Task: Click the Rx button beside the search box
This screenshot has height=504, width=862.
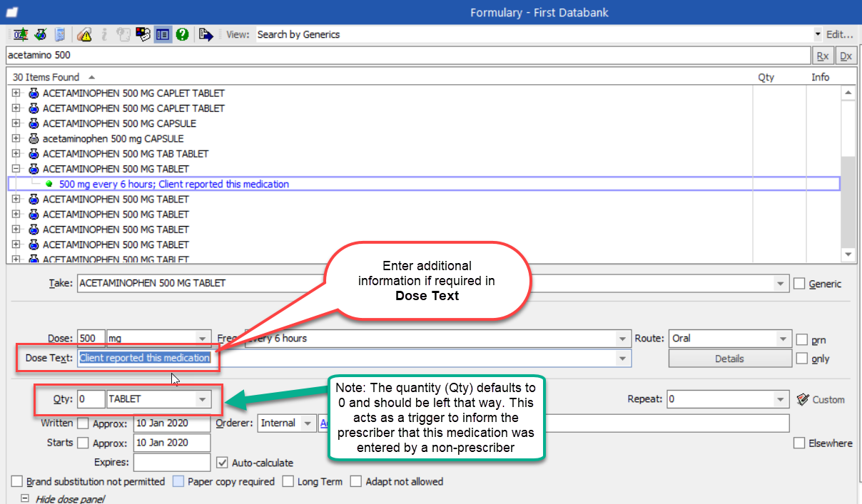Action: coord(822,56)
